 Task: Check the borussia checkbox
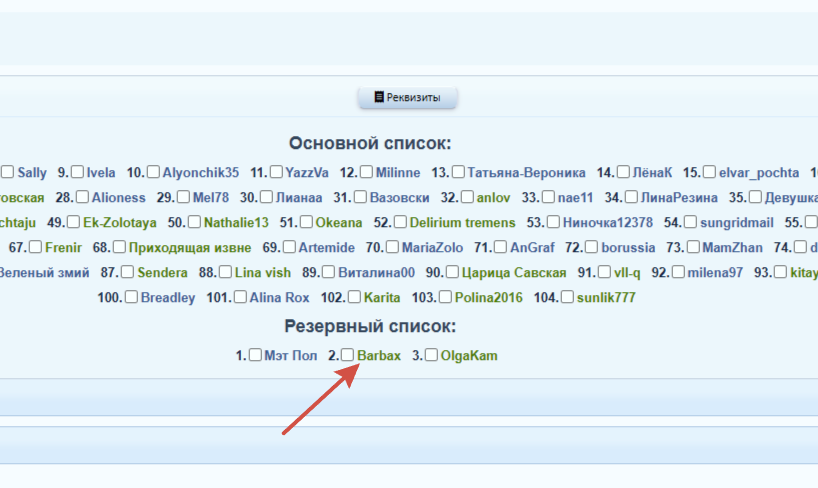(591, 247)
